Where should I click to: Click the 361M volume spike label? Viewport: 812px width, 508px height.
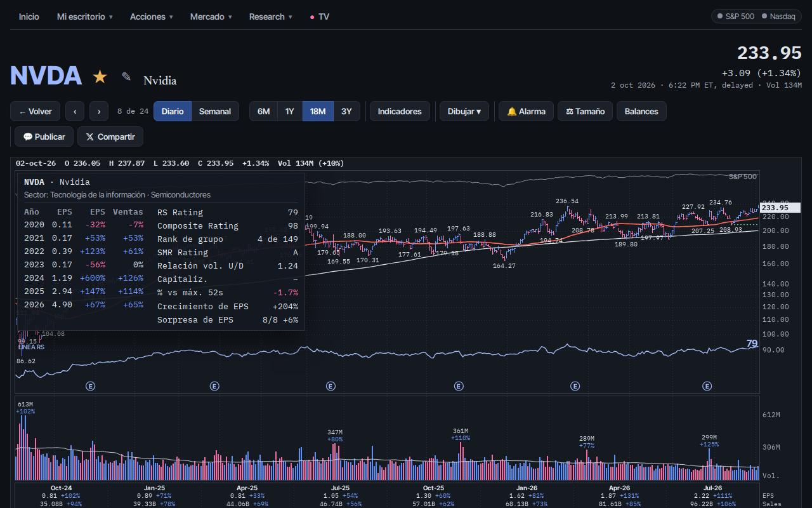[x=461, y=431]
